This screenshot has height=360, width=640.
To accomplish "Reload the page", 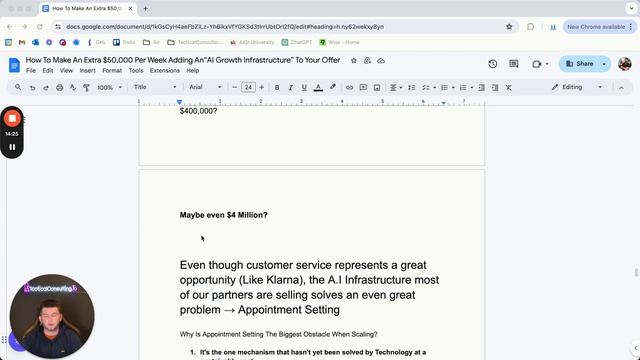I will click(x=40, y=27).
